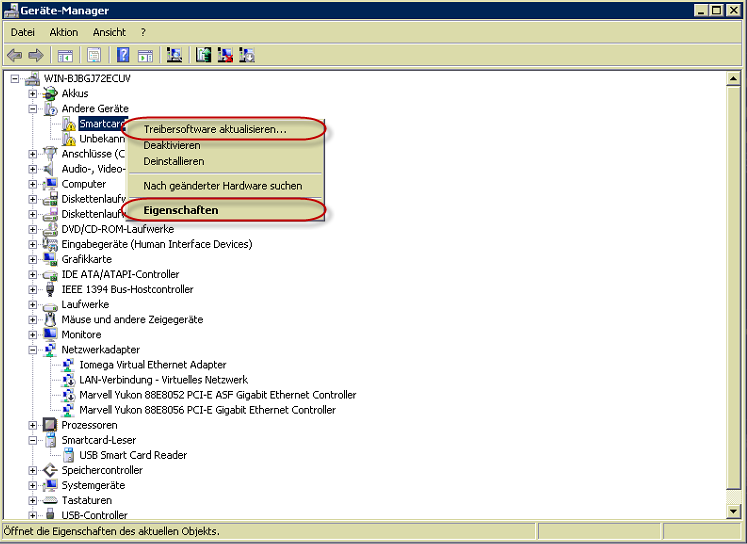This screenshot has height=544, width=747.
Task: Click the vertical scrollbar down arrow
Action: point(737,512)
